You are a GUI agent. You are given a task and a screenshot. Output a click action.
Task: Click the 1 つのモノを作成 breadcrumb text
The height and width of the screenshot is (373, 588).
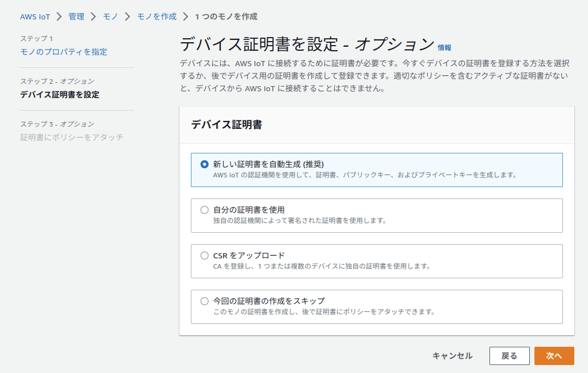click(x=226, y=17)
